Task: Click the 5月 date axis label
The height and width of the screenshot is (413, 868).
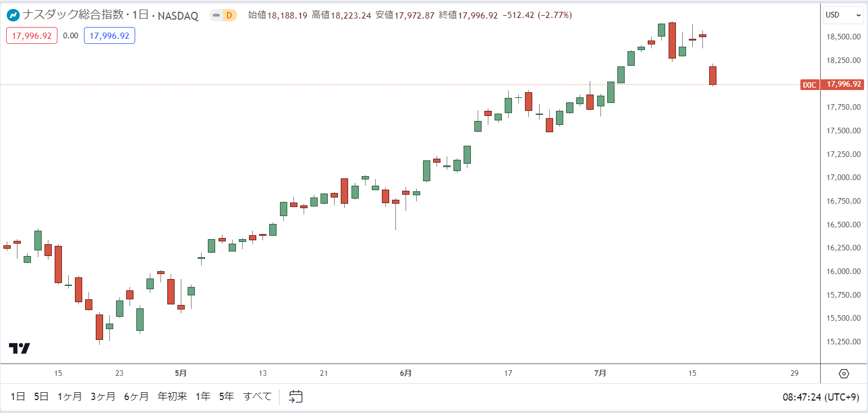Action: coord(181,373)
